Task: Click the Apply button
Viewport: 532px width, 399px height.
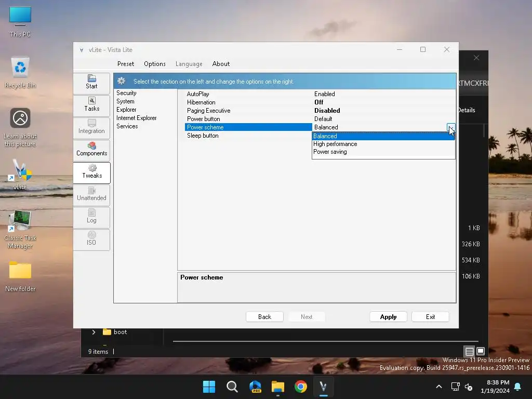Action: click(x=388, y=317)
